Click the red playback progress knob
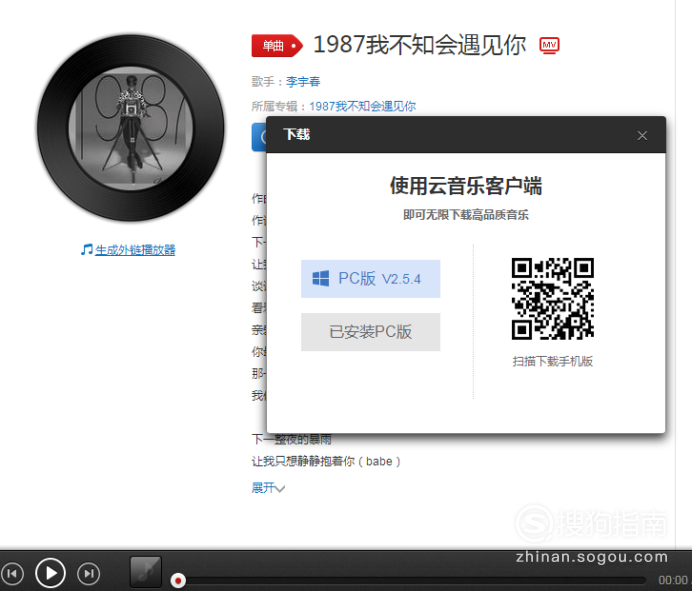 tap(178, 580)
